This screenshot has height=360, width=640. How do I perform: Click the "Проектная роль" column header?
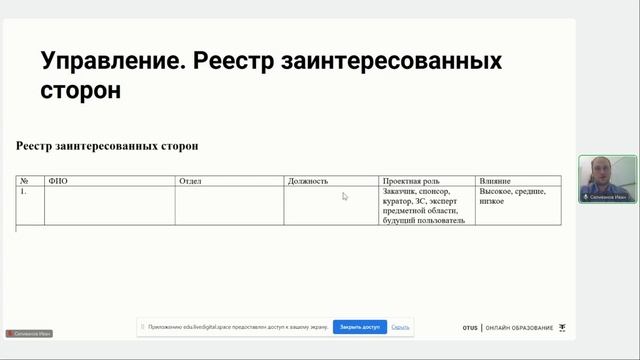[x=427, y=181]
